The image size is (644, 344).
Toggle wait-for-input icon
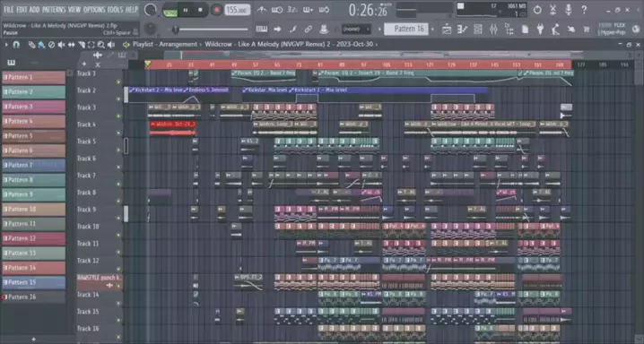tap(277, 10)
